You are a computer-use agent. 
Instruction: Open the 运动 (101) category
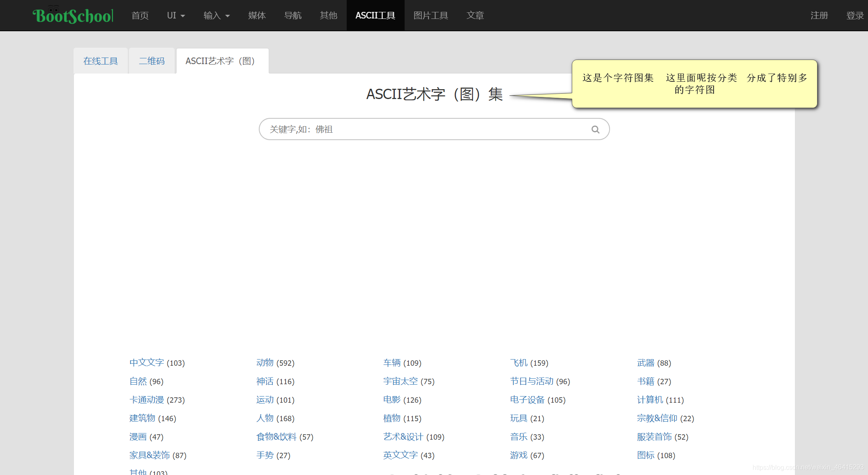tap(265, 399)
